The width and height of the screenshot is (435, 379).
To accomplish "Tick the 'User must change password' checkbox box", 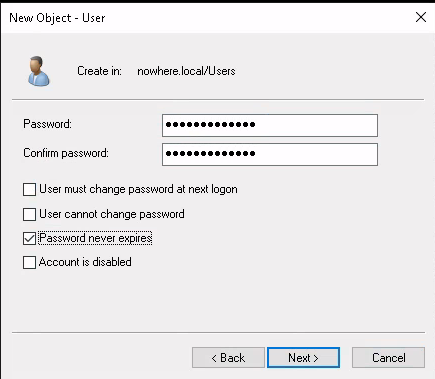I will click(x=29, y=189).
